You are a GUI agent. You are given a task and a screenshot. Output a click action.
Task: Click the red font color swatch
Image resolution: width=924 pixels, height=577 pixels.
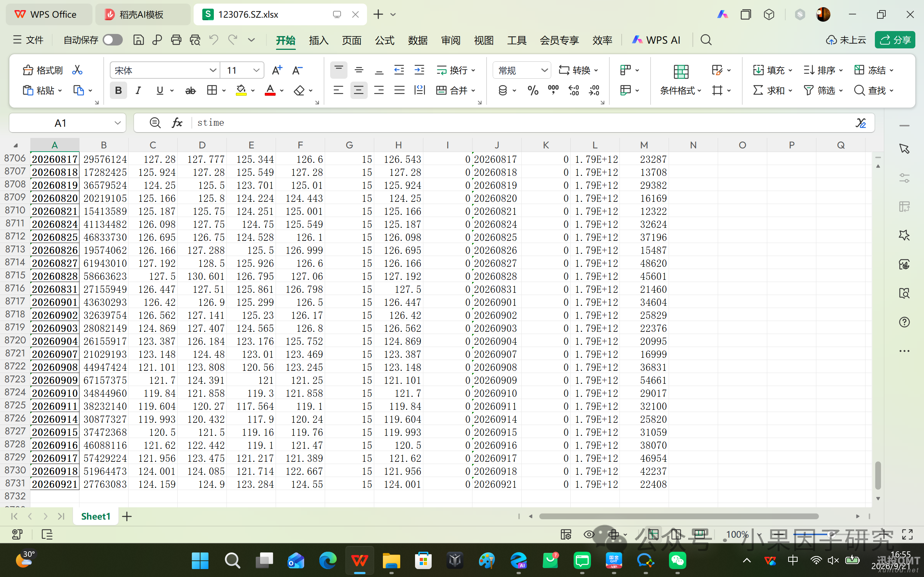270,90
